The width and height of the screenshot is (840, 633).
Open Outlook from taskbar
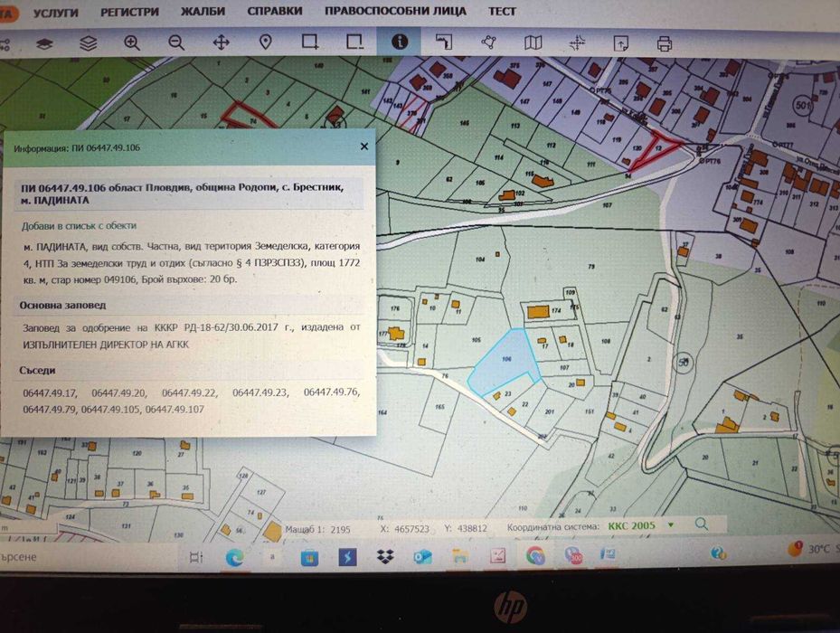[x=422, y=557]
